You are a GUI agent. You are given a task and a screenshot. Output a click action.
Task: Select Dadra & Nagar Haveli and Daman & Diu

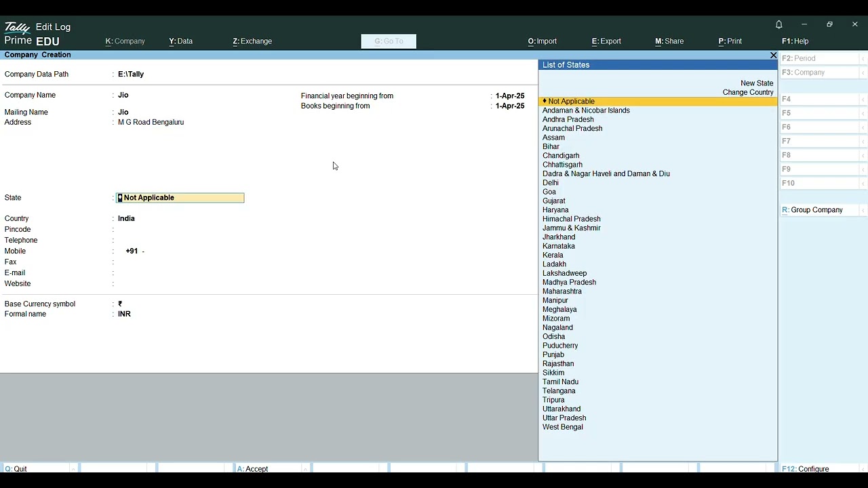click(x=606, y=174)
